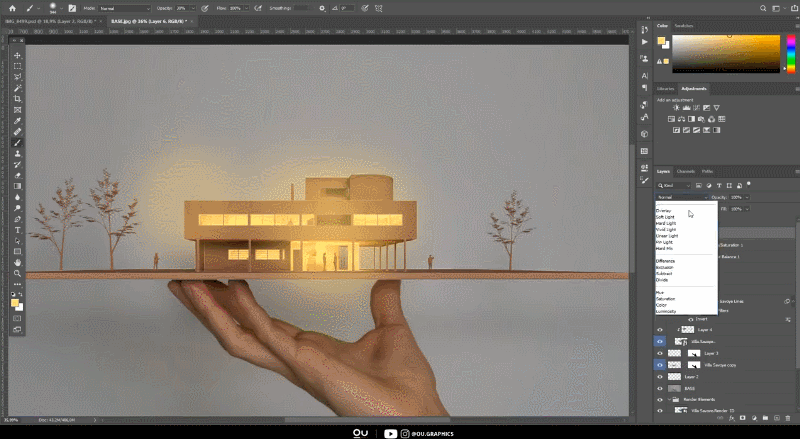Click the foreground color swatch in toolbar

pos(16,299)
